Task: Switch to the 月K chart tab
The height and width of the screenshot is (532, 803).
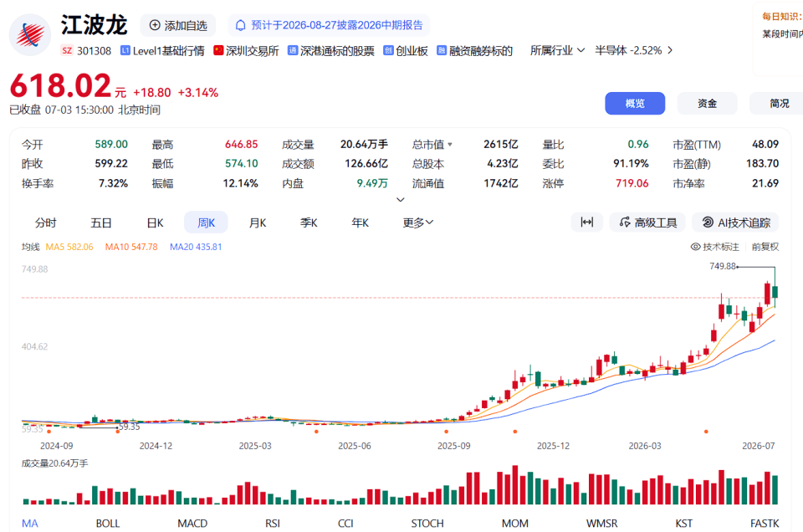Action: pos(258,223)
